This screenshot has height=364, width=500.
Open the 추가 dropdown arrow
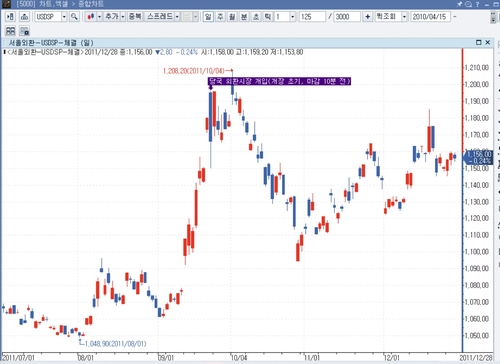[x=123, y=17]
